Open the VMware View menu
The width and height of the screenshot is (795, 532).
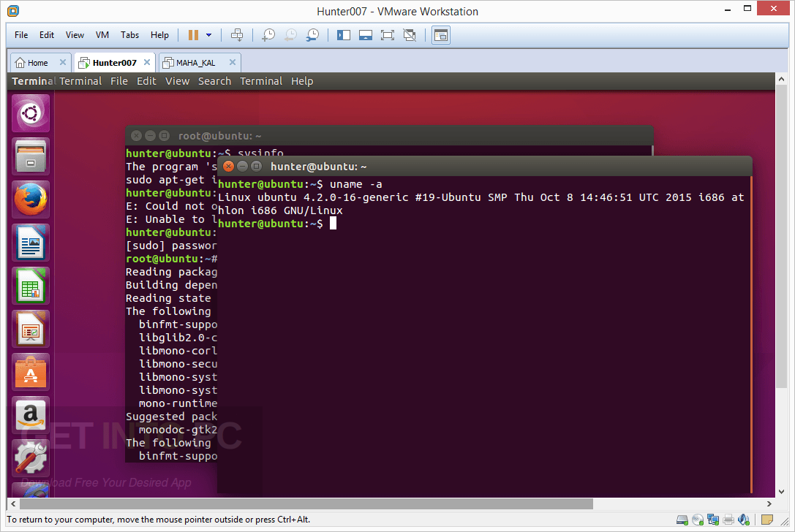75,35
